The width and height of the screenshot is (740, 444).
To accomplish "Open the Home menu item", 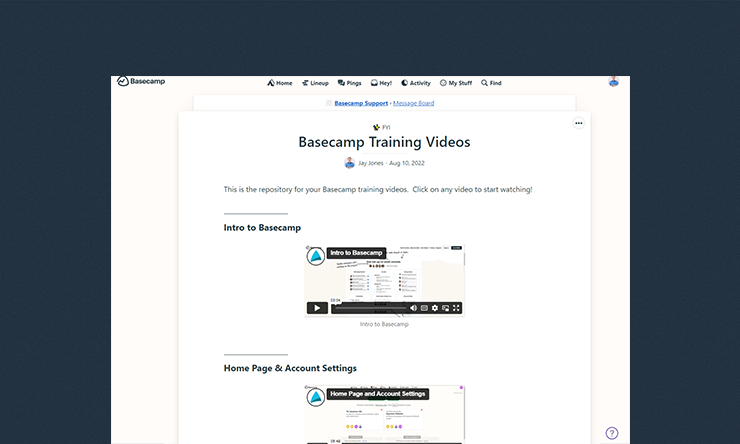I will [x=279, y=83].
